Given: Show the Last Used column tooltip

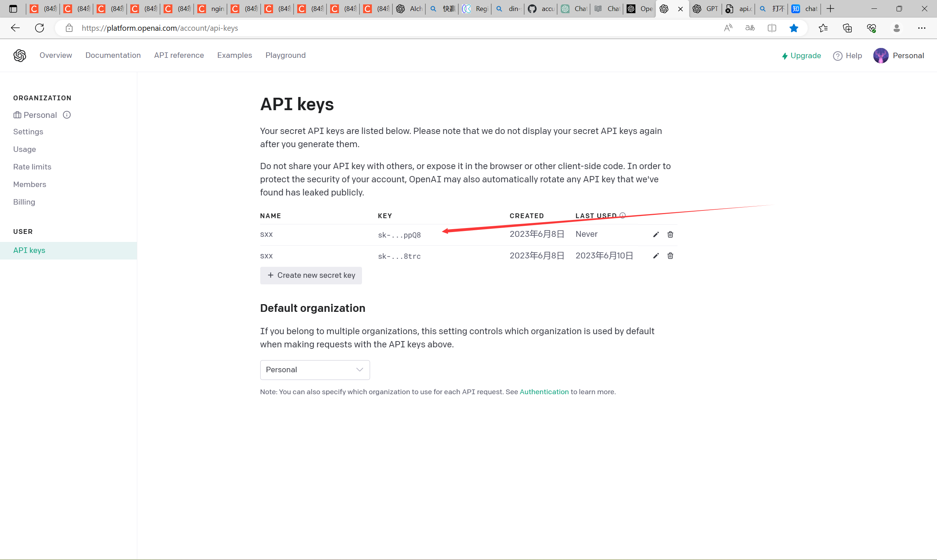Looking at the screenshot, I should [623, 215].
